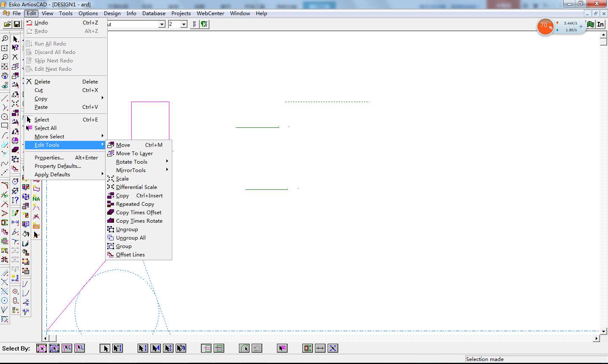Click the Scale command icon in submenu
Viewport: 608px width, 364px height.
coord(111,179)
